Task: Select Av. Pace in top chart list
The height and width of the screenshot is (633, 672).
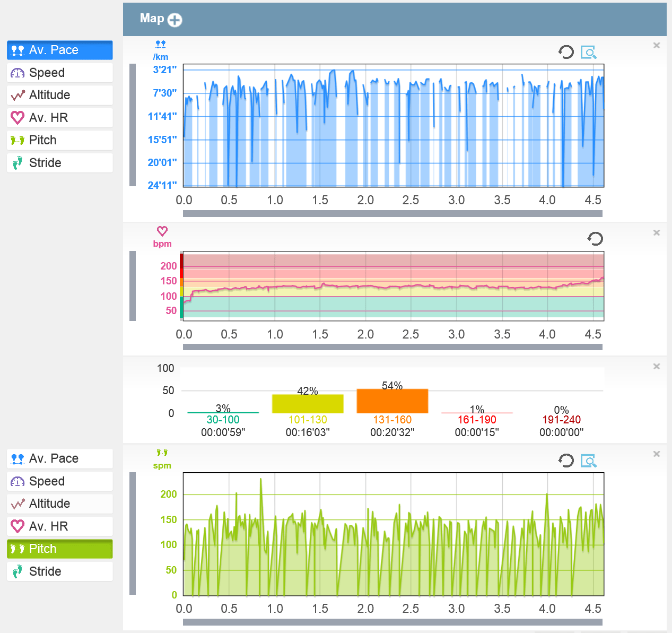Action: [x=60, y=50]
